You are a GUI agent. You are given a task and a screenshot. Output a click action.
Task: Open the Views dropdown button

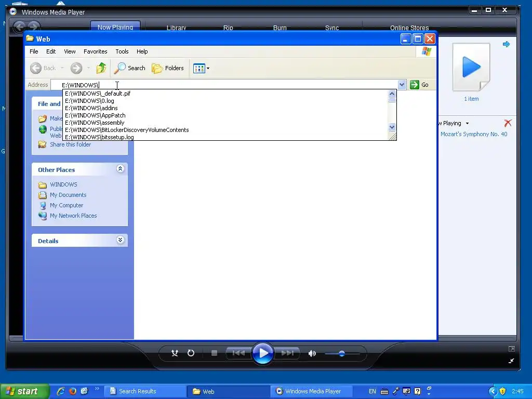[x=201, y=68]
